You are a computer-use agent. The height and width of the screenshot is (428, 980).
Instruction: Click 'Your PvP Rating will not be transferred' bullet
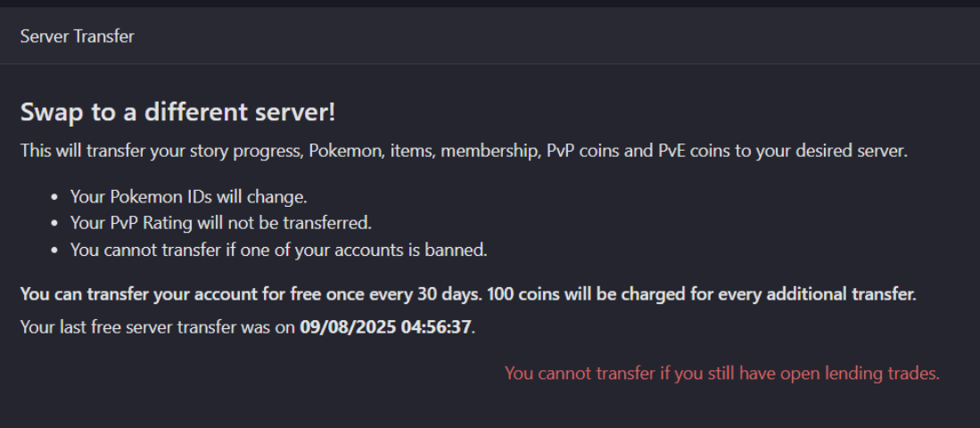click(x=221, y=223)
